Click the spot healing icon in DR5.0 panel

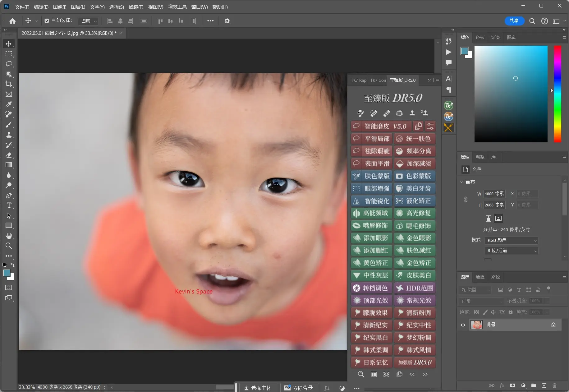tap(373, 113)
